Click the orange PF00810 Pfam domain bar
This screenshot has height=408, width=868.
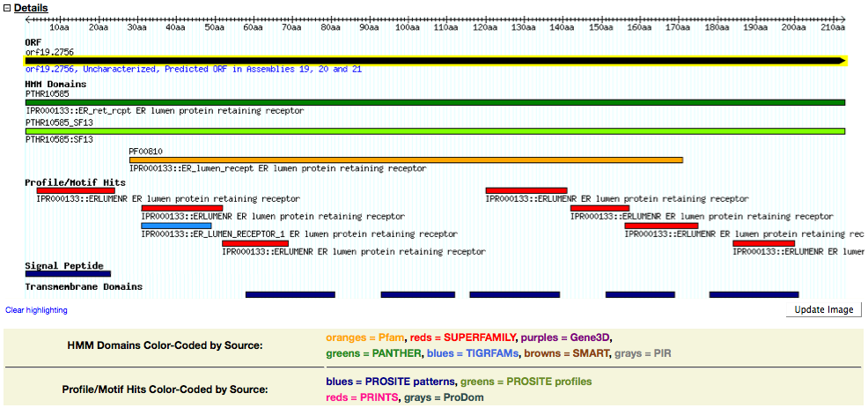[x=406, y=159]
